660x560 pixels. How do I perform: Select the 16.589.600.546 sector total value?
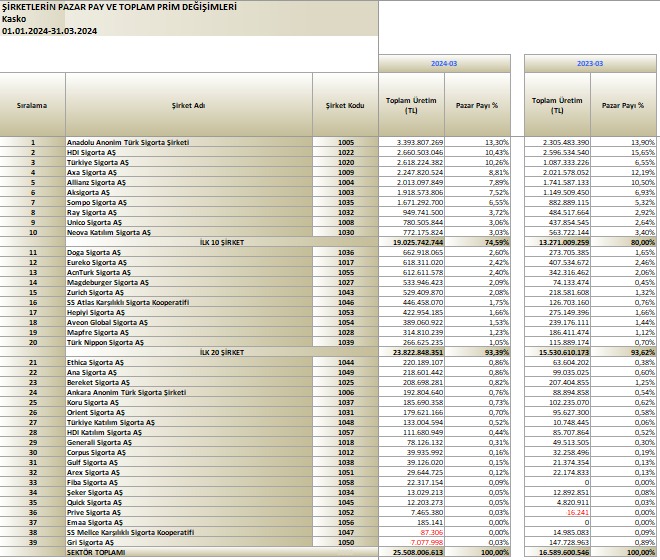point(557,552)
